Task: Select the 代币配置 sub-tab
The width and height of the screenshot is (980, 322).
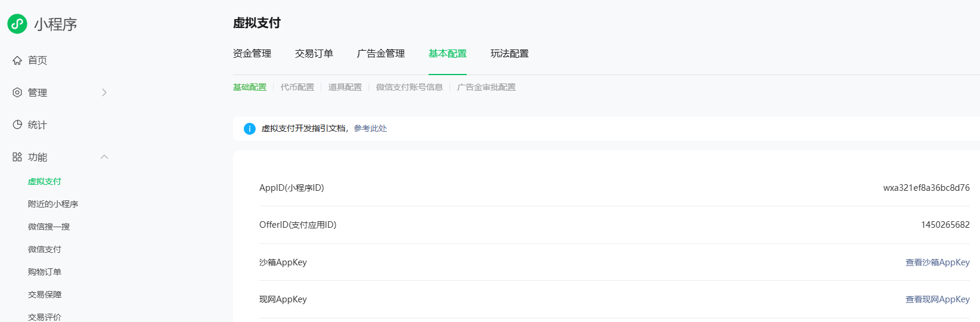Action: tap(297, 87)
